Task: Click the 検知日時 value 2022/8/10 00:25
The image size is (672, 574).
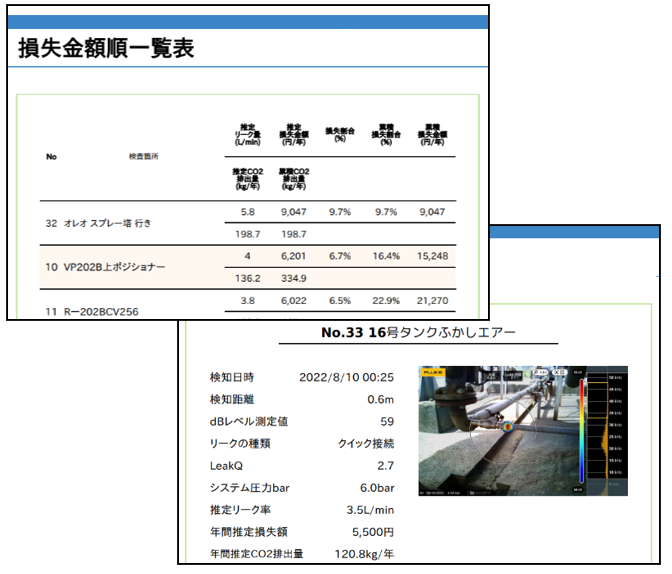Action: point(346,378)
